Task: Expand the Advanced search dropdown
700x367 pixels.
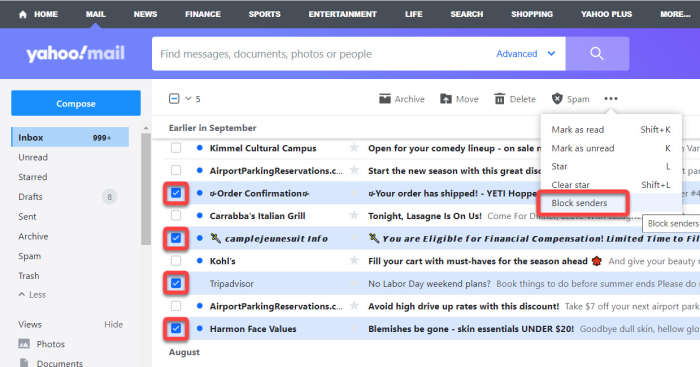Action: click(525, 54)
